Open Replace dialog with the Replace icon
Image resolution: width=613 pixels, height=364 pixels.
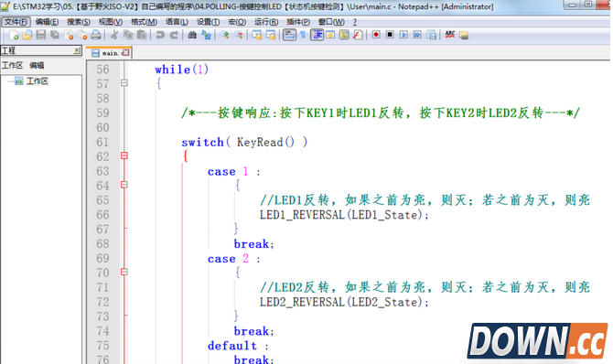(206, 35)
